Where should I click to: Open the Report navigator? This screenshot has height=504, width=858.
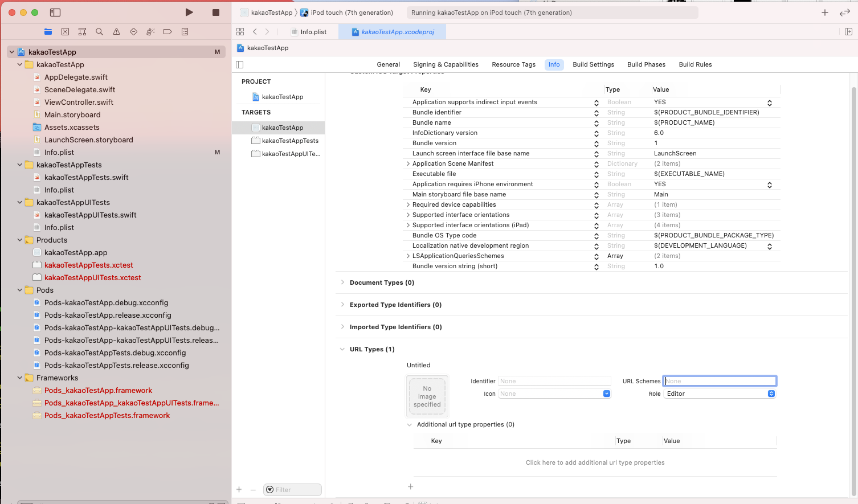click(185, 32)
